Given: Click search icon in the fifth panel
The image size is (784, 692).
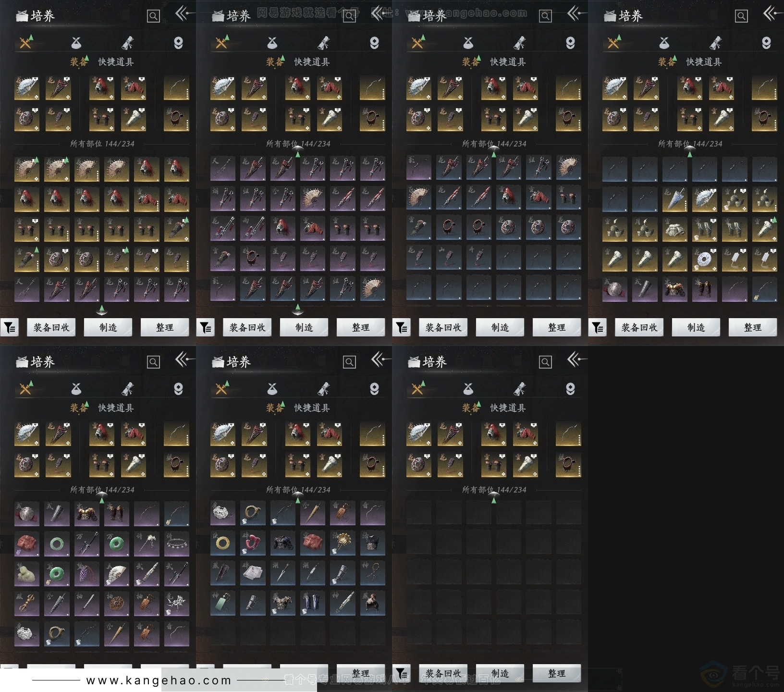Looking at the screenshot, I should tap(153, 362).
